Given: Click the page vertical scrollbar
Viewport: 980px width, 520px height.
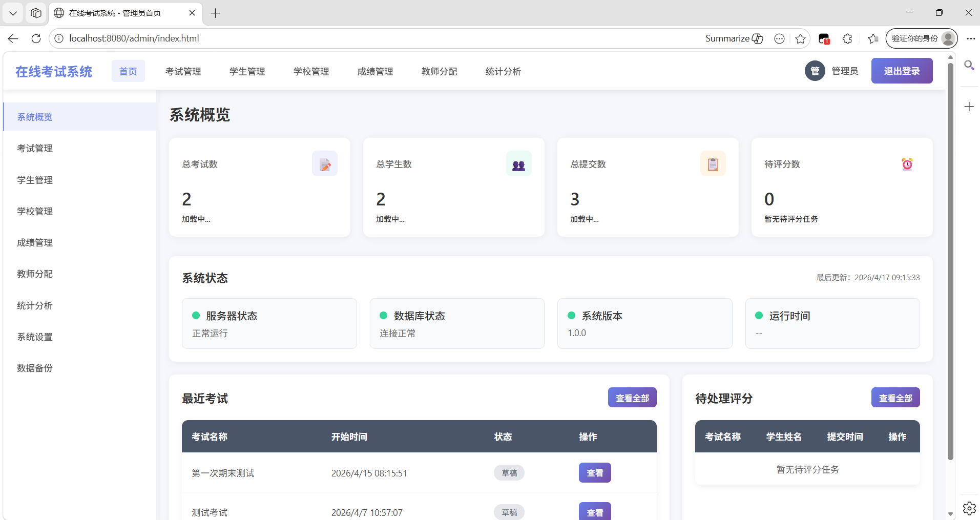Looking at the screenshot, I should (950, 256).
